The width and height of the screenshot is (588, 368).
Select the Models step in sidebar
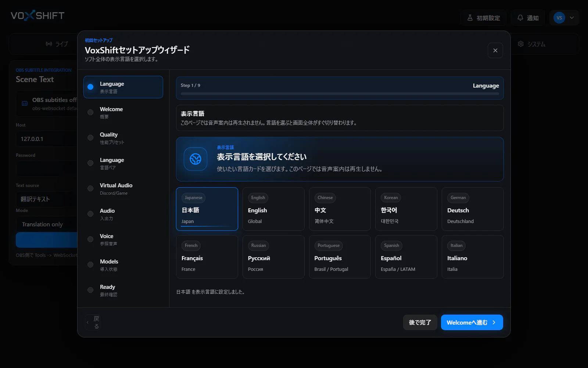[x=123, y=265]
